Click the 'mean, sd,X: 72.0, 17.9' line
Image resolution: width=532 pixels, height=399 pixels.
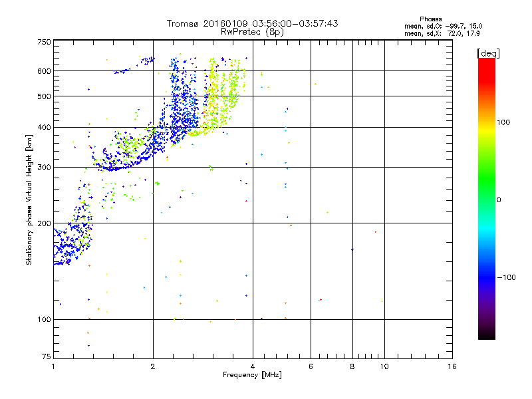click(442, 33)
